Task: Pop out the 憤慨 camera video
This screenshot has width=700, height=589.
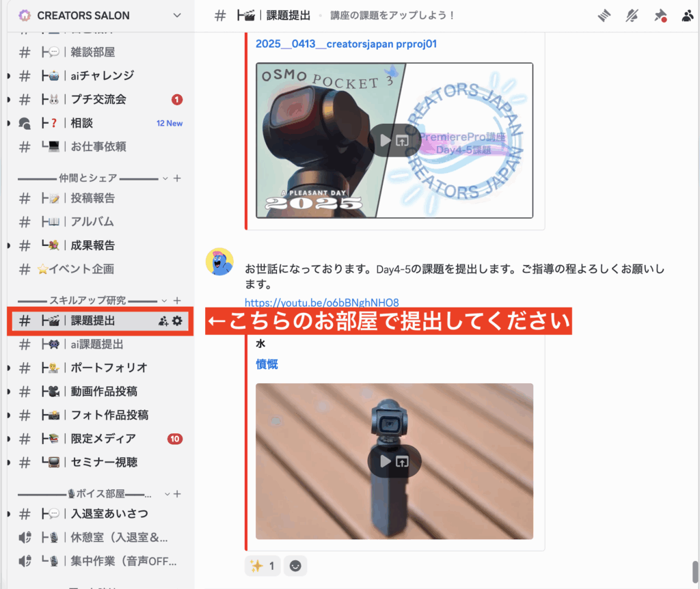Action: tap(402, 461)
